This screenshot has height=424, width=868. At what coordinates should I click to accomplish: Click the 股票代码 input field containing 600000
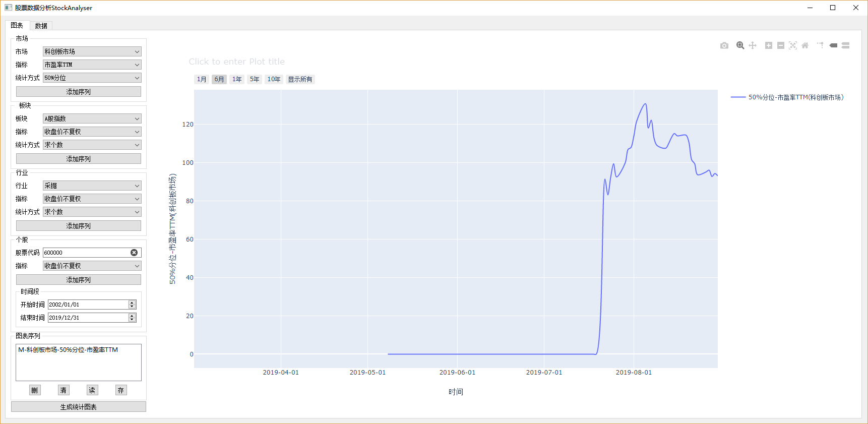pos(86,253)
